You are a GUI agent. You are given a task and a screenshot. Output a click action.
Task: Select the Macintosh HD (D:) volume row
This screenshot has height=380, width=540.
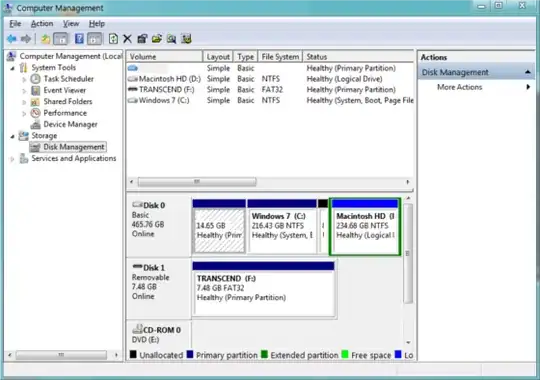pos(270,79)
